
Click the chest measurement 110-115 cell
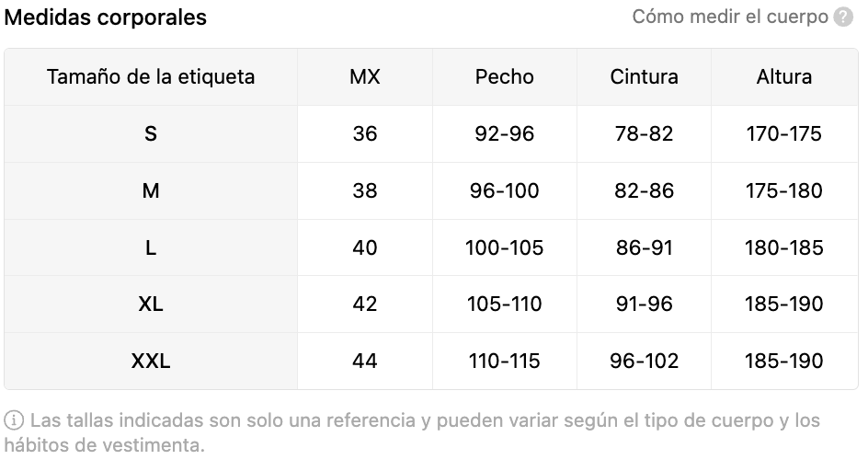(504, 362)
